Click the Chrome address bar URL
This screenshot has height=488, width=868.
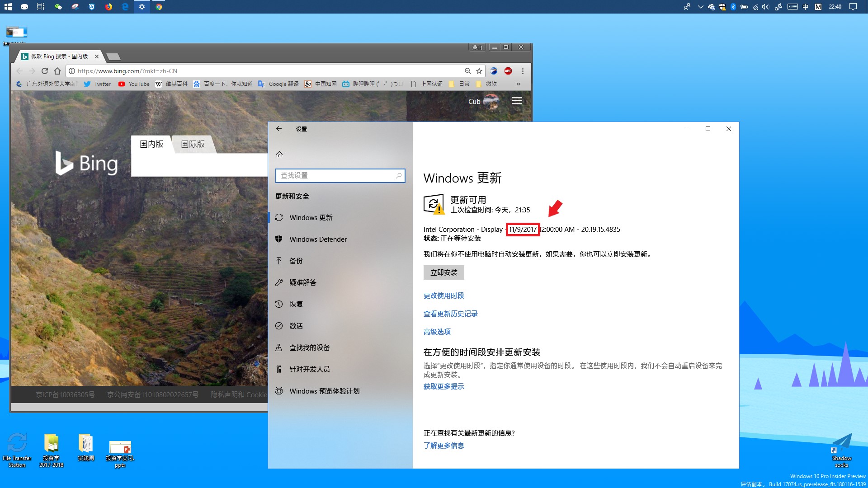coord(127,71)
